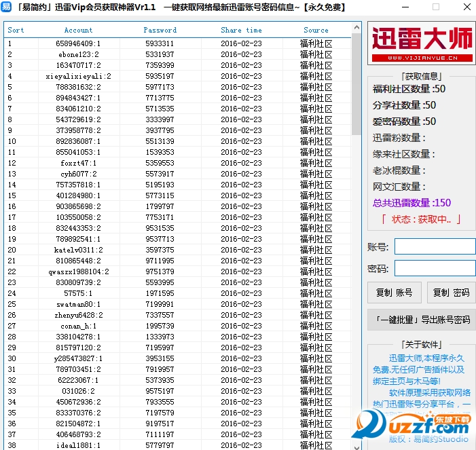Select account 789892541:1
The height and width of the screenshot is (450, 476).
coord(78,239)
